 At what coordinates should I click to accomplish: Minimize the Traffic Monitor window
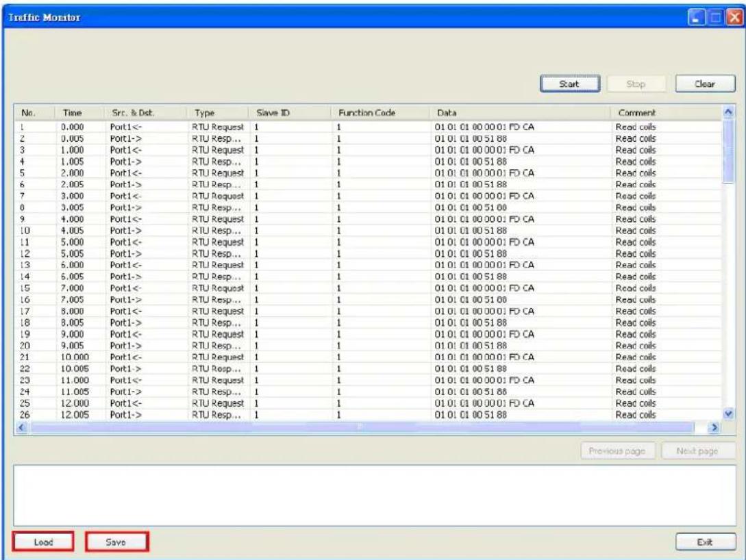(697, 18)
